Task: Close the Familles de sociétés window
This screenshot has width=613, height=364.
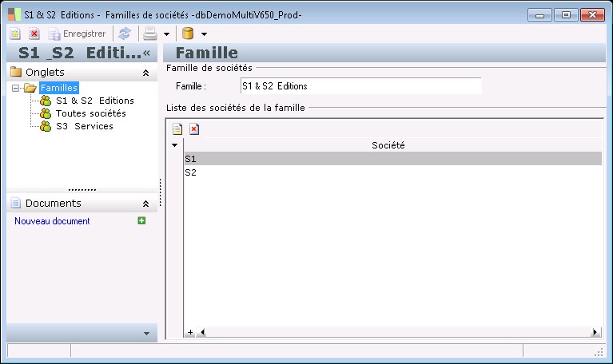Action: (592, 15)
